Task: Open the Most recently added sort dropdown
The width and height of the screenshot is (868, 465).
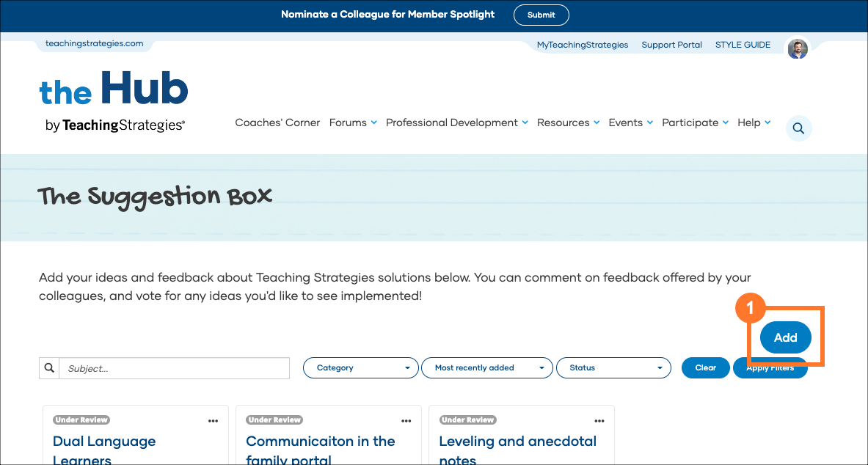Action: coord(486,368)
